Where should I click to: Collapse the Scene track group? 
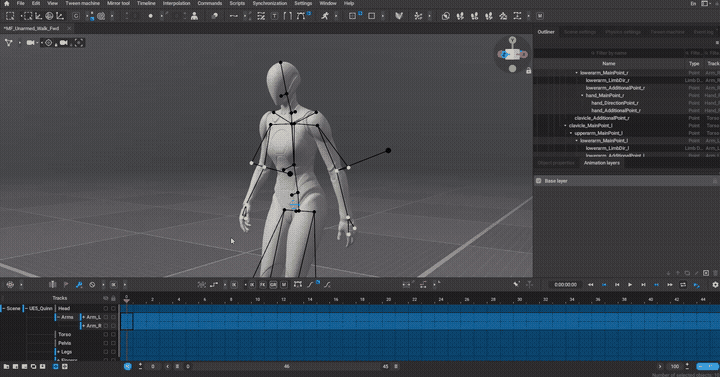pyautogui.click(x=4, y=309)
